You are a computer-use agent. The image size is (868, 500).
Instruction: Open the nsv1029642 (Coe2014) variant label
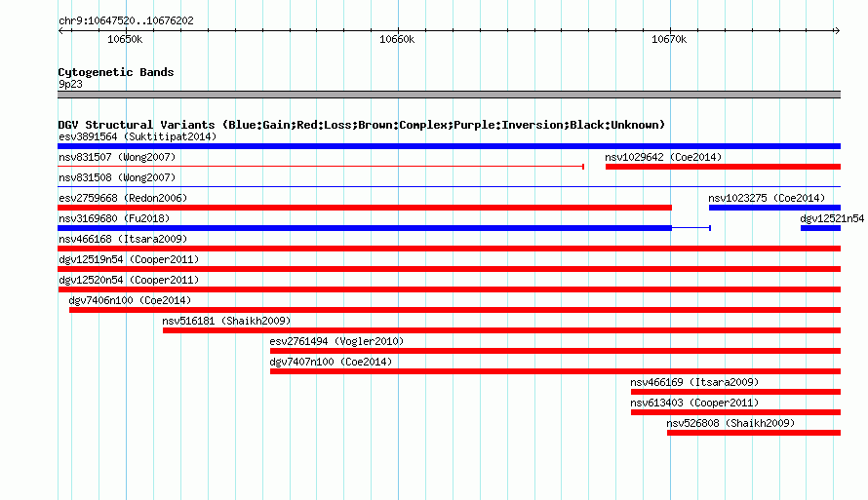click(x=663, y=157)
